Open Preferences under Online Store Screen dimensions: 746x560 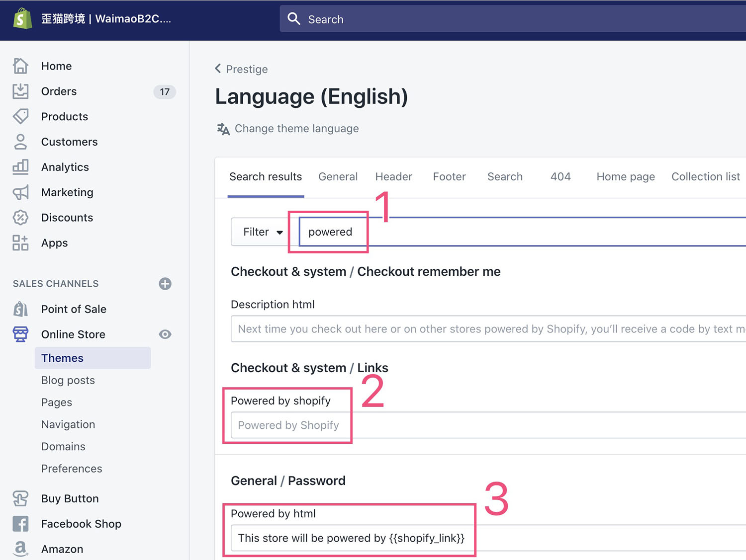(x=72, y=468)
